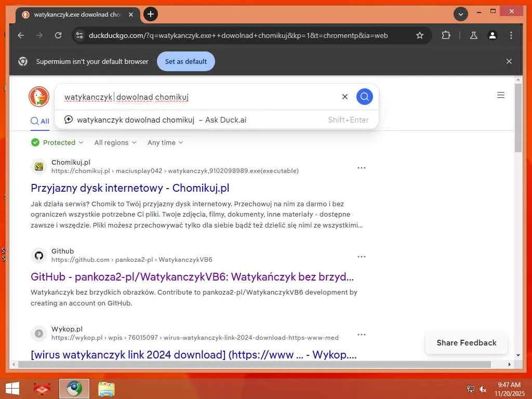Switch to the All results tab
Viewport: 532px width, 399px height.
40,121
